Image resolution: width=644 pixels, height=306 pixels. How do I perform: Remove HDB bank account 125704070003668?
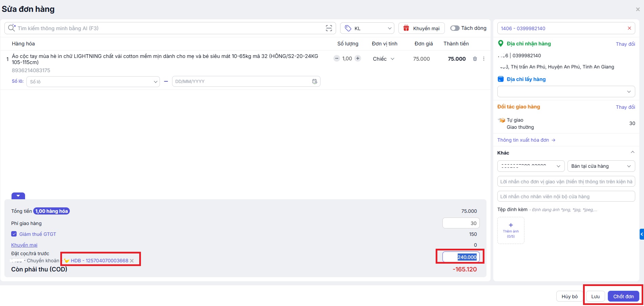(x=132, y=261)
